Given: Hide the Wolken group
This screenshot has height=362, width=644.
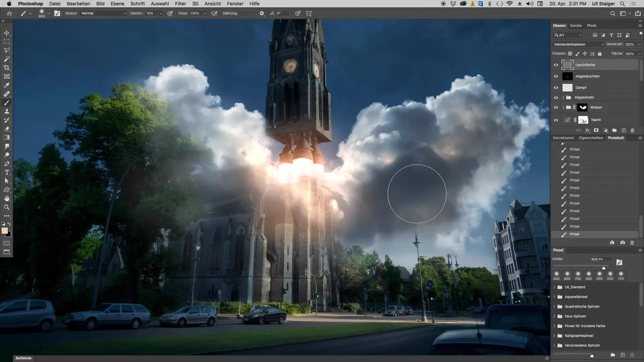Looking at the screenshot, I should click(x=556, y=108).
